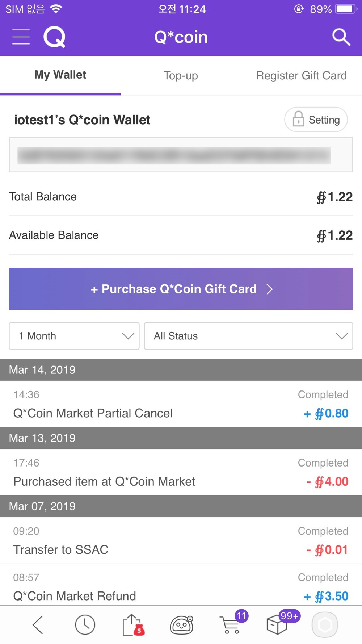Open the hamburger menu icon
The width and height of the screenshot is (362, 644).
(x=21, y=37)
